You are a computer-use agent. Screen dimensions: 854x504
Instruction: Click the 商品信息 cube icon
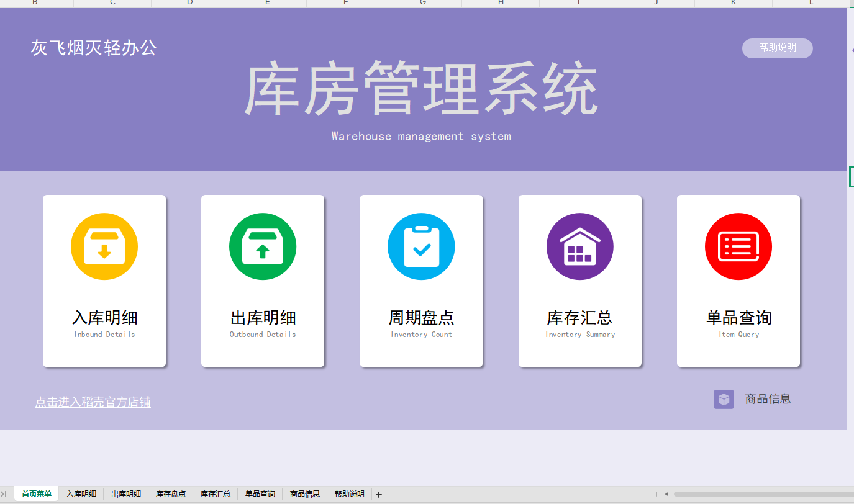pyautogui.click(x=724, y=399)
